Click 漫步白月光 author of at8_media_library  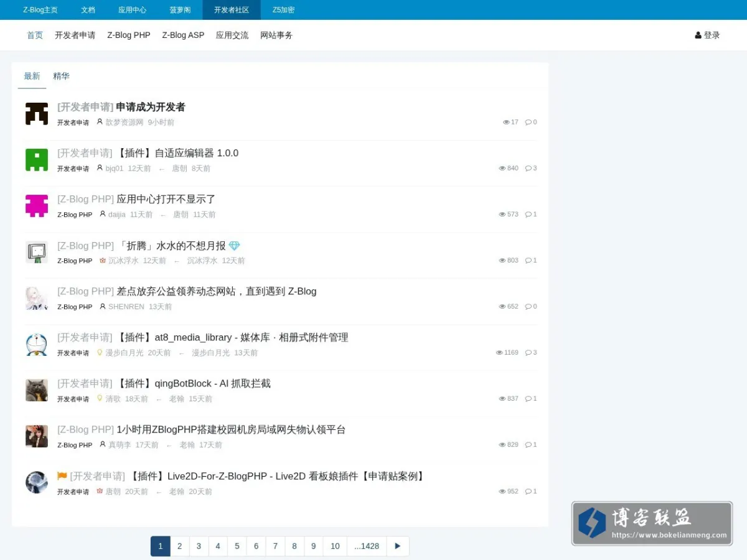125,353
